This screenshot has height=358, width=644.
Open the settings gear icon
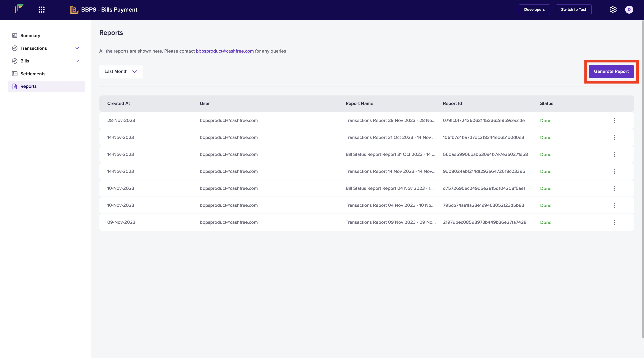point(613,10)
